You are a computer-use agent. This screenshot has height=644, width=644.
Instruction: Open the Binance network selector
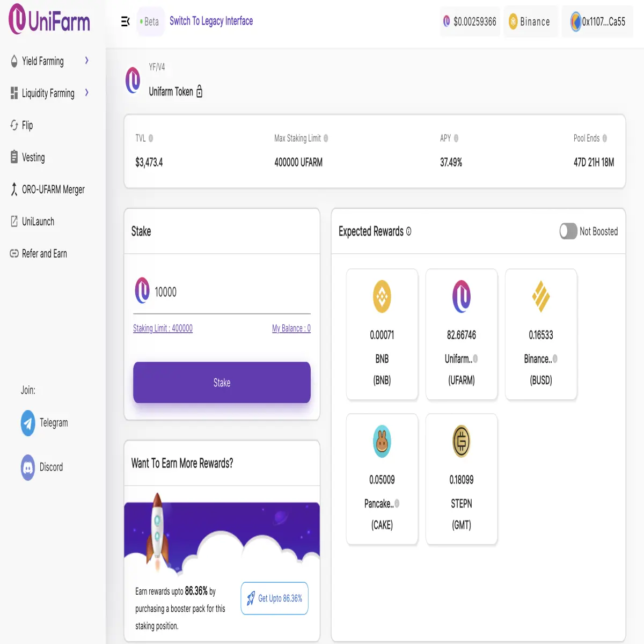[x=531, y=21]
